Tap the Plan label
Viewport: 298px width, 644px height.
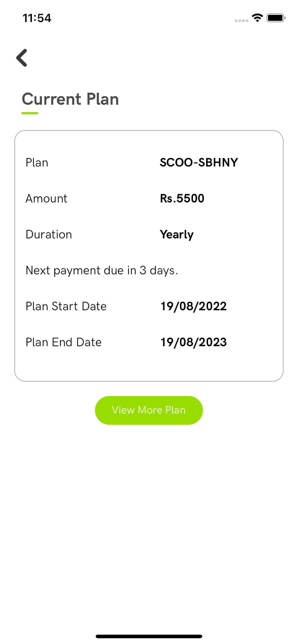click(37, 162)
